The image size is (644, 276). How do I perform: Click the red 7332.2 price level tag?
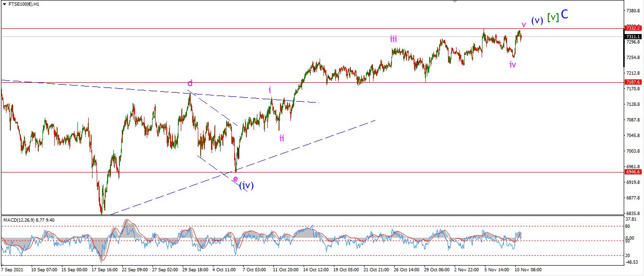633,28
